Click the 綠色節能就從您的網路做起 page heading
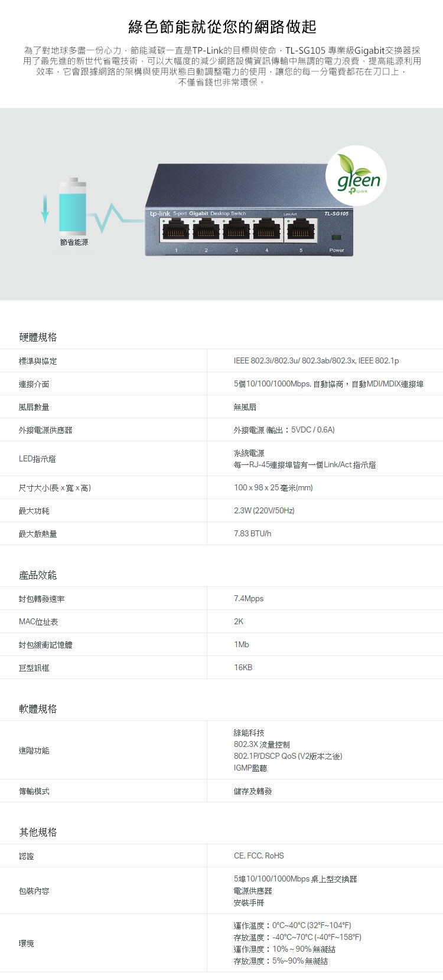This screenshot has height=980, width=443. pos(222,27)
